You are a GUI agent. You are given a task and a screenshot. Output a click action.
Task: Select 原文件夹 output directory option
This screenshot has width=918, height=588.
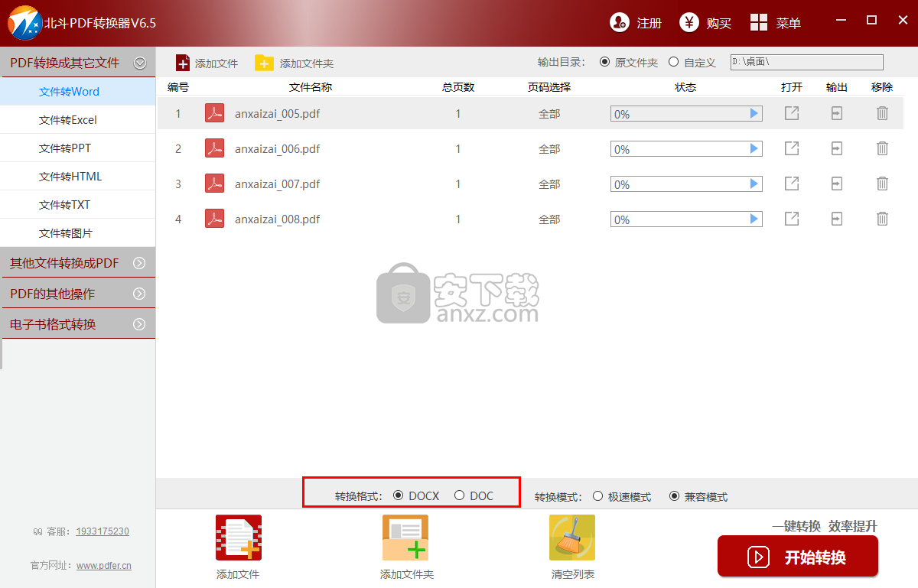(x=604, y=62)
